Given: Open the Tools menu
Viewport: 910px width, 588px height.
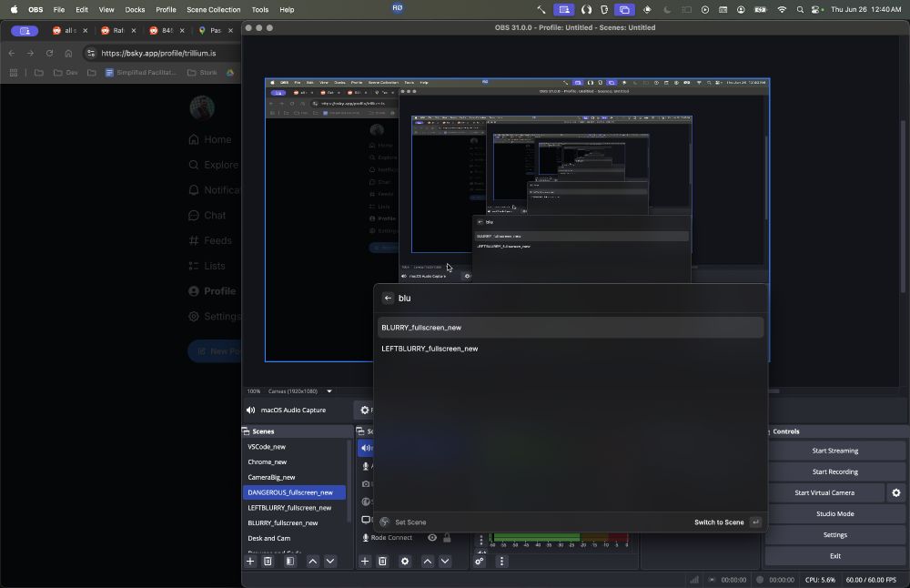Looking at the screenshot, I should [260, 9].
